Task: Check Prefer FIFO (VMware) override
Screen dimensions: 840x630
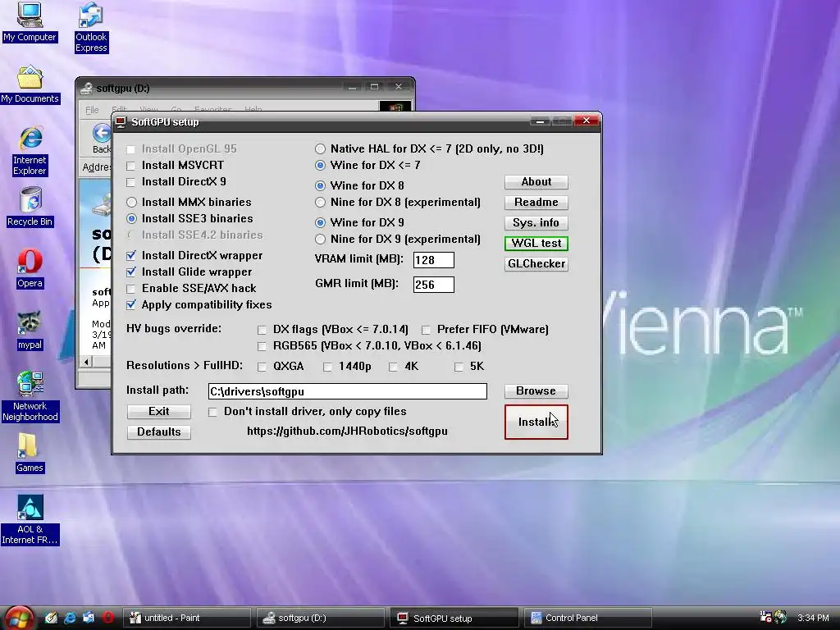Action: [426, 330]
